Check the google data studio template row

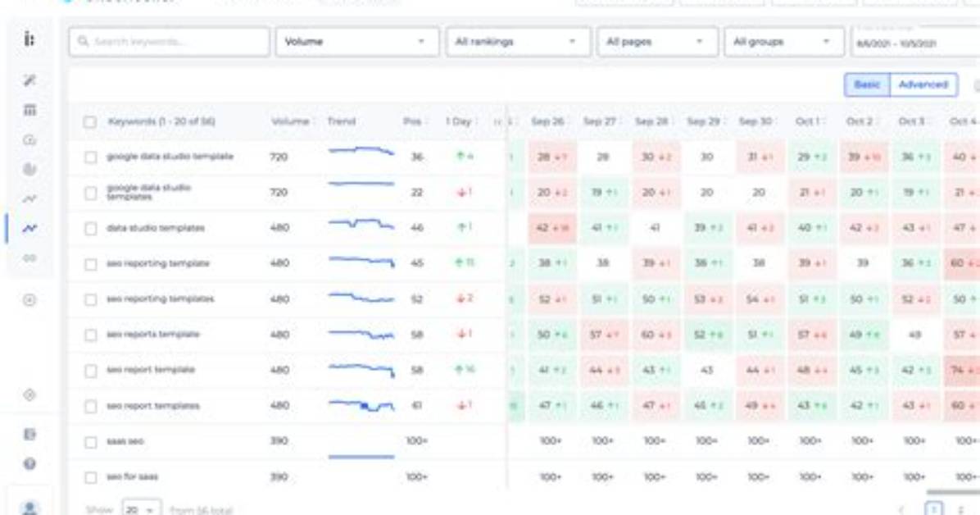click(91, 157)
